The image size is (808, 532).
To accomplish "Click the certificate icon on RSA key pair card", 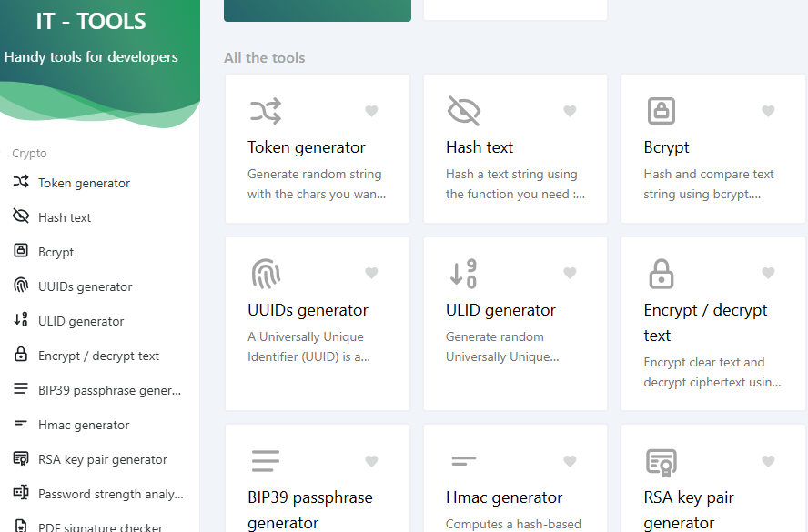I will [x=661, y=462].
